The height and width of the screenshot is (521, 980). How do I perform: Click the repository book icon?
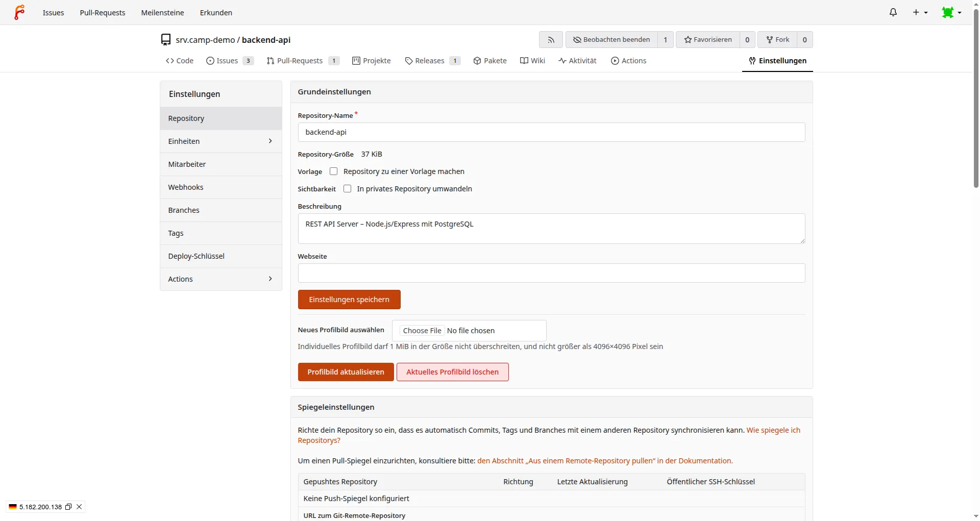pos(166,40)
